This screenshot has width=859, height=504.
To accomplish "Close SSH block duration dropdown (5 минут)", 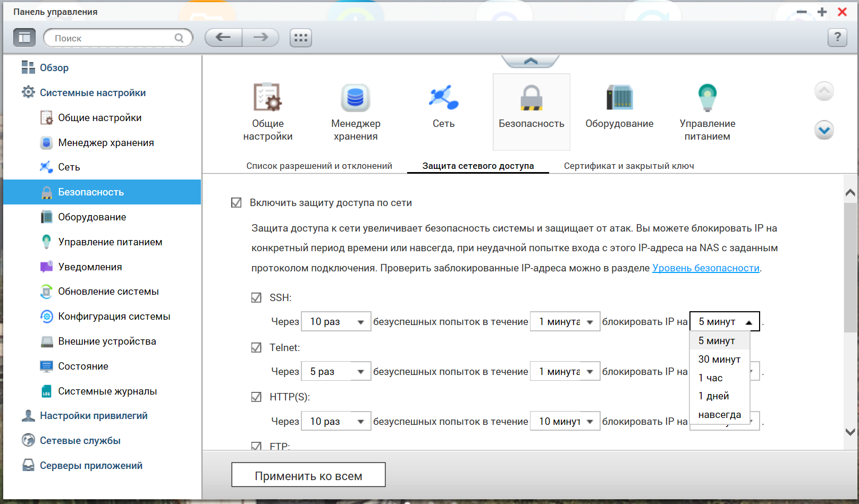I will (x=725, y=321).
